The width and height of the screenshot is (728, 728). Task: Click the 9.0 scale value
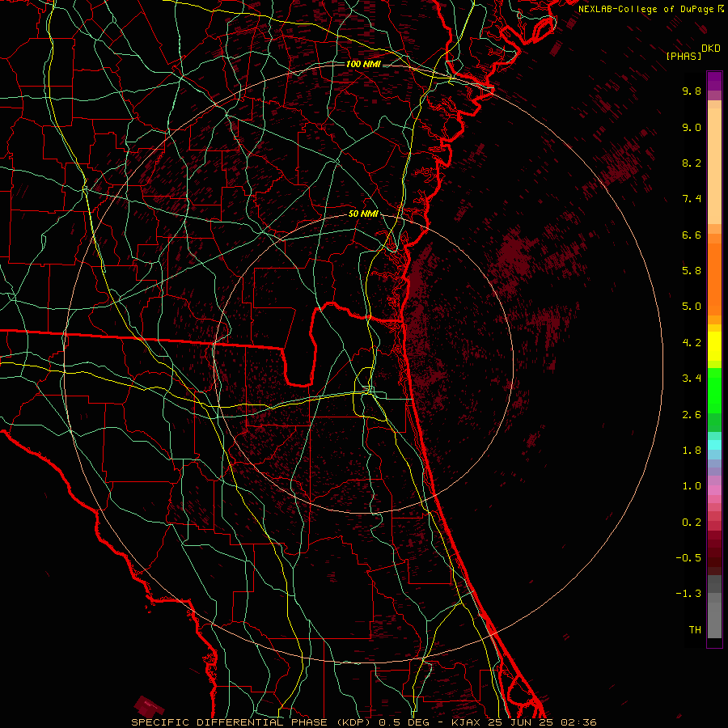pyautogui.click(x=692, y=127)
